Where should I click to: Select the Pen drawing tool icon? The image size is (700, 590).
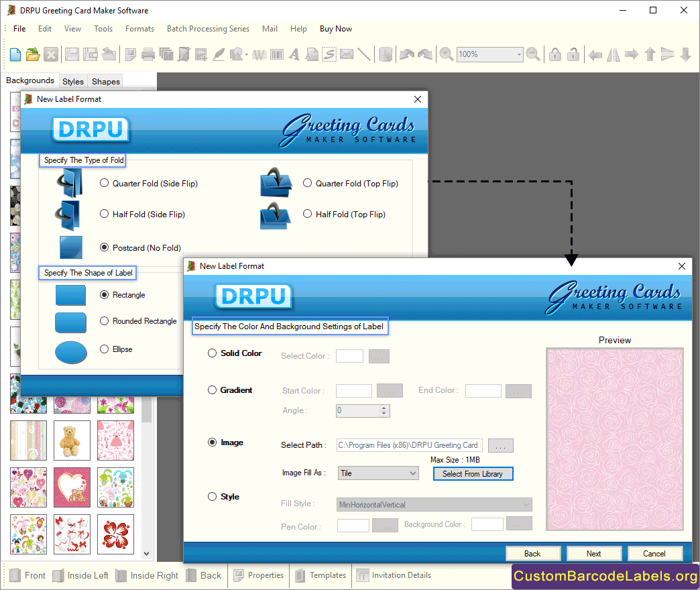pyautogui.click(x=219, y=54)
